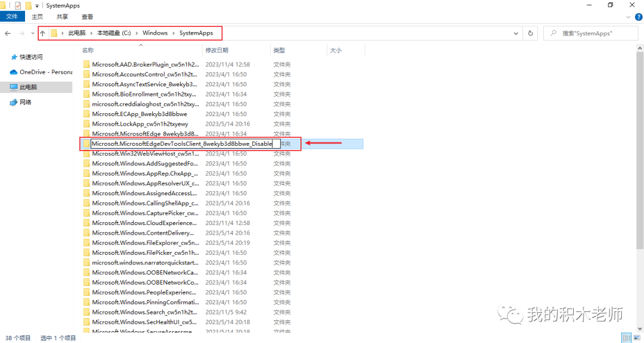Open the blue Help question mark
This screenshot has width=644, height=343.
tap(637, 17)
